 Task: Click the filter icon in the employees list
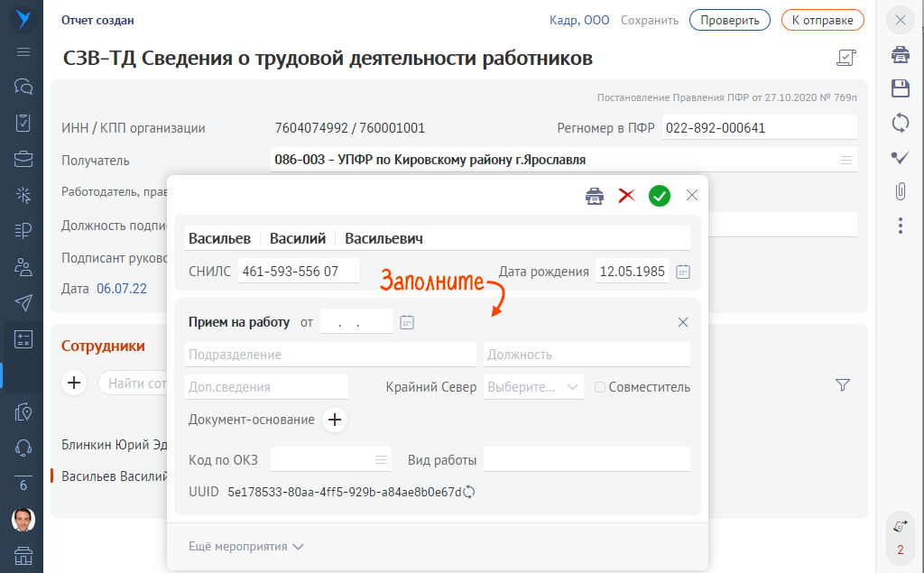843,385
